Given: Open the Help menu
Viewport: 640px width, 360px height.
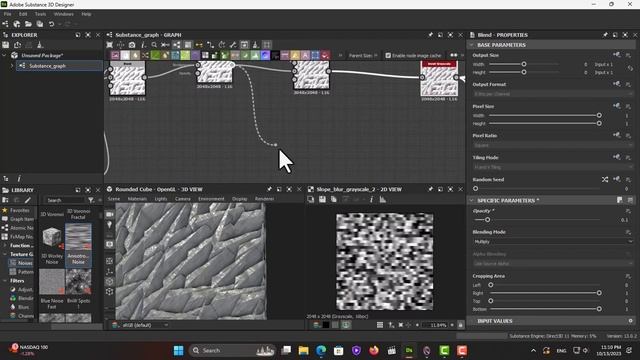Looking at the screenshot, I should click(86, 14).
